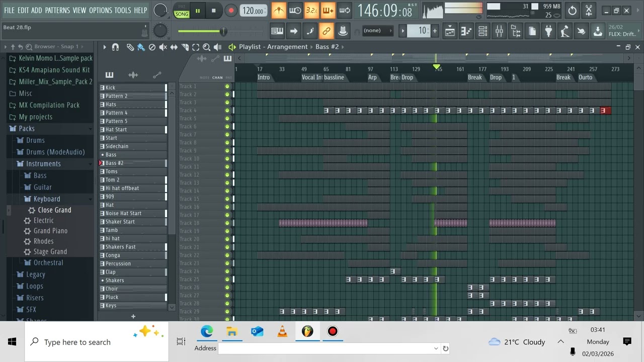This screenshot has width=644, height=362.
Task: Toggle mute on Track 14
Action: (x=227, y=191)
